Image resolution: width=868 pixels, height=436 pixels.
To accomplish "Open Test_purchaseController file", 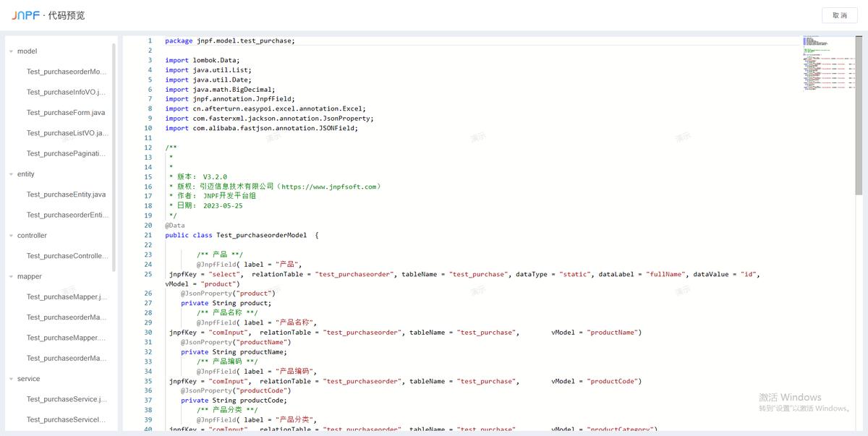I will click(x=67, y=256).
